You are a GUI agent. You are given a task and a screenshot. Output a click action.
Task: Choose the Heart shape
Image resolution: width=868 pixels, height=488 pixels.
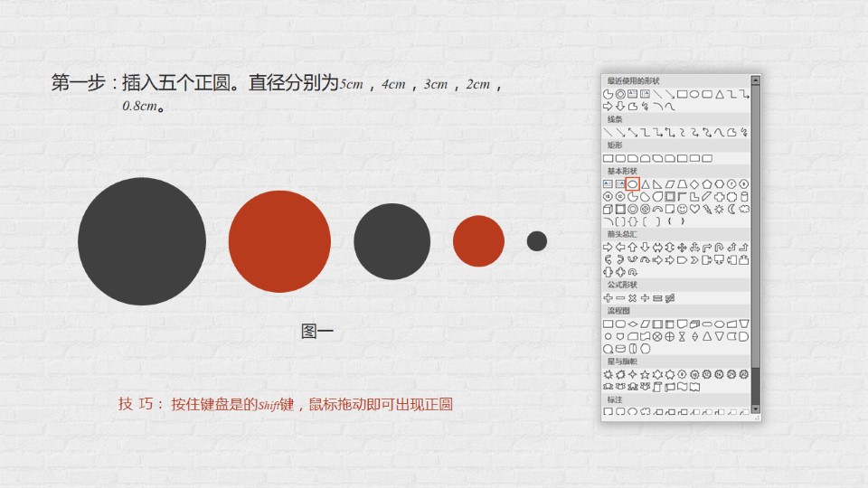(x=695, y=209)
